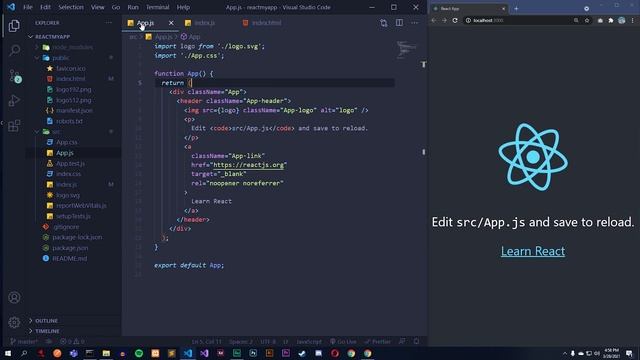
Task: Open the Terminal menu
Action: 157,7
